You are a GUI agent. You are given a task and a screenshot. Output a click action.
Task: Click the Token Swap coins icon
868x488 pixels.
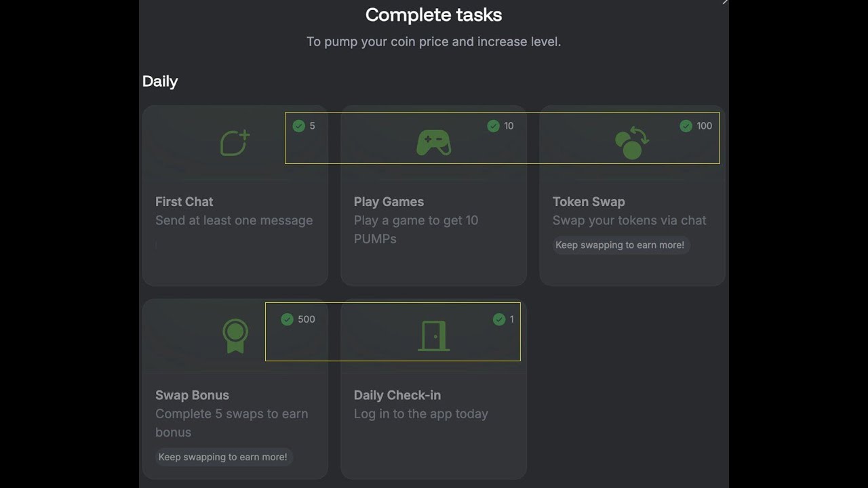pyautogui.click(x=631, y=143)
